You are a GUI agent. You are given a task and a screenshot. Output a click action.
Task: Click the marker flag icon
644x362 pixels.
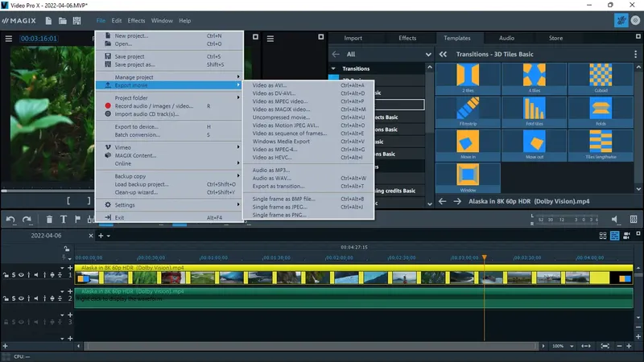pyautogui.click(x=77, y=219)
